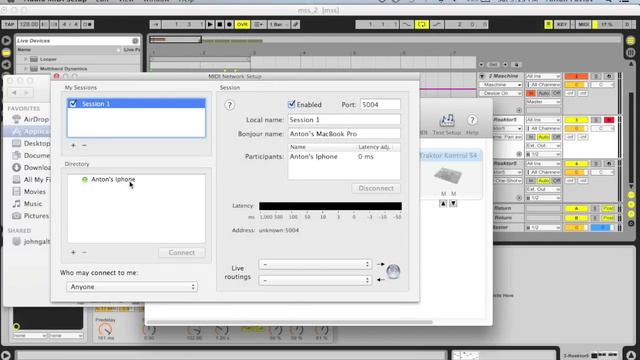
Task: Open the 1 Bar quantization menu
Action: click(x=278, y=24)
